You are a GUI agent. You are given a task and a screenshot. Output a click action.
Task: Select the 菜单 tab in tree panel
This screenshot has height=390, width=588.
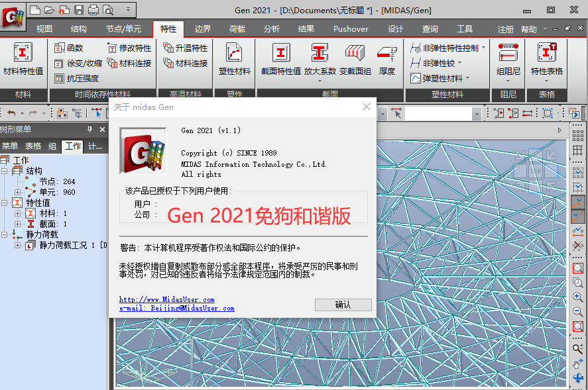[x=10, y=146]
